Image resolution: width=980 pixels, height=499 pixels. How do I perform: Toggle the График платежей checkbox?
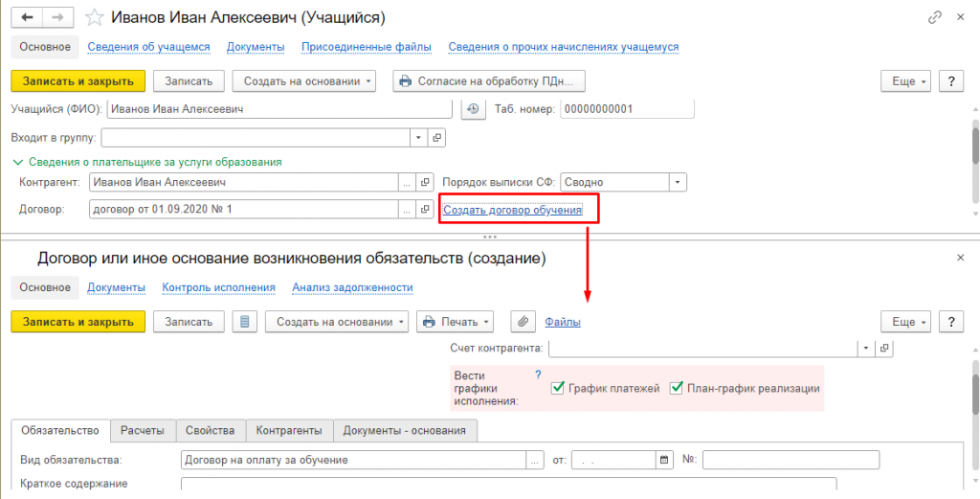pos(558,388)
